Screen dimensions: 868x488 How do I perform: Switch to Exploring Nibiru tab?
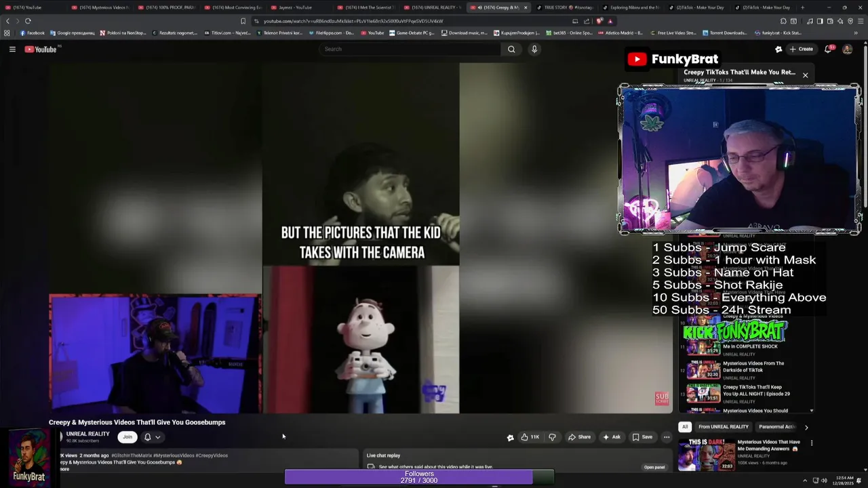pyautogui.click(x=631, y=7)
